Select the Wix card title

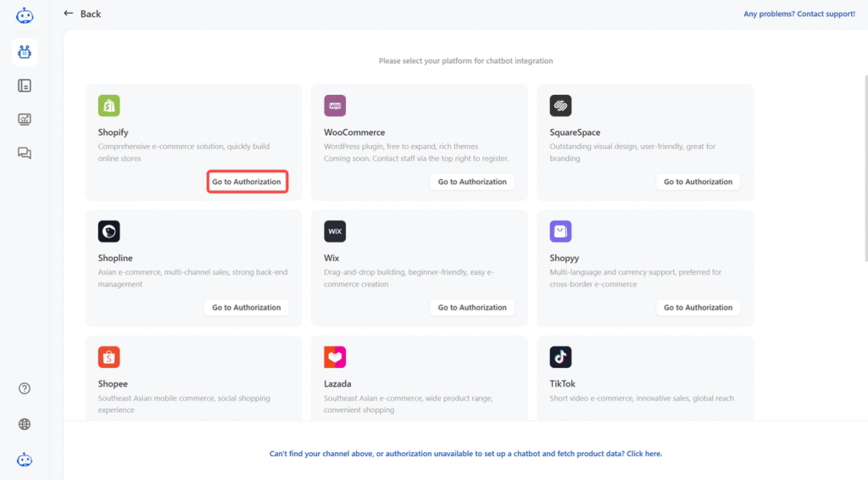coord(331,258)
